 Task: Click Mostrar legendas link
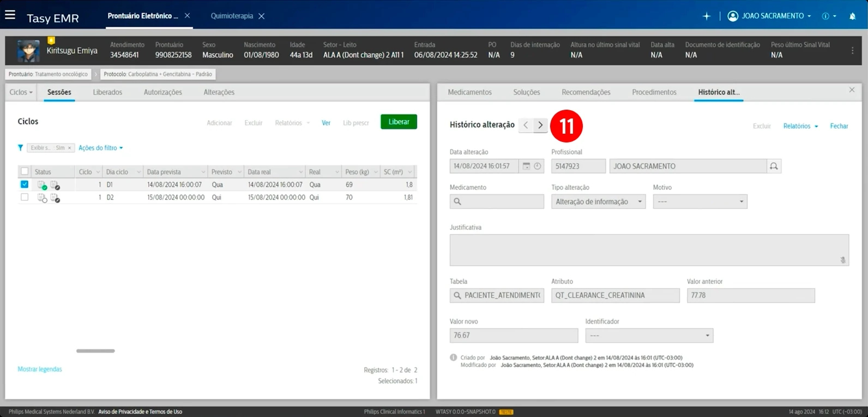tap(40, 370)
